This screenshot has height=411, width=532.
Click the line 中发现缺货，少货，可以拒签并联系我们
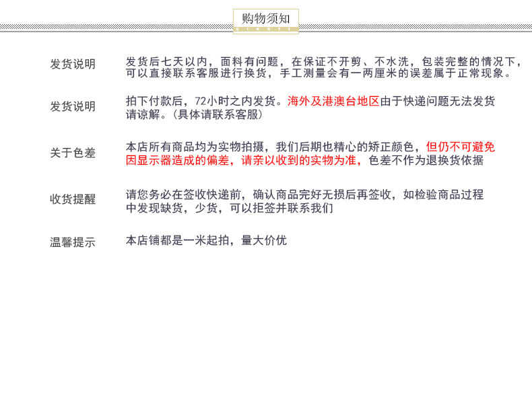[x=230, y=208]
